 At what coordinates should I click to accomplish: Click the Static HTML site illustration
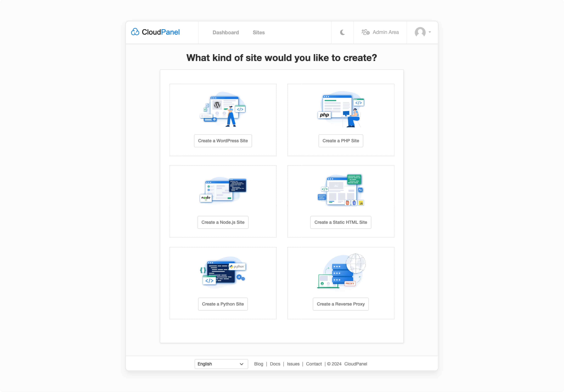click(x=341, y=190)
